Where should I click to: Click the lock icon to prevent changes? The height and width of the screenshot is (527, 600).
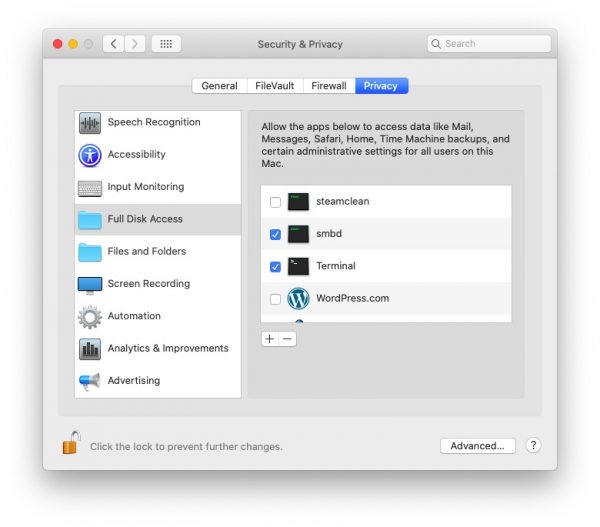pyautogui.click(x=70, y=442)
